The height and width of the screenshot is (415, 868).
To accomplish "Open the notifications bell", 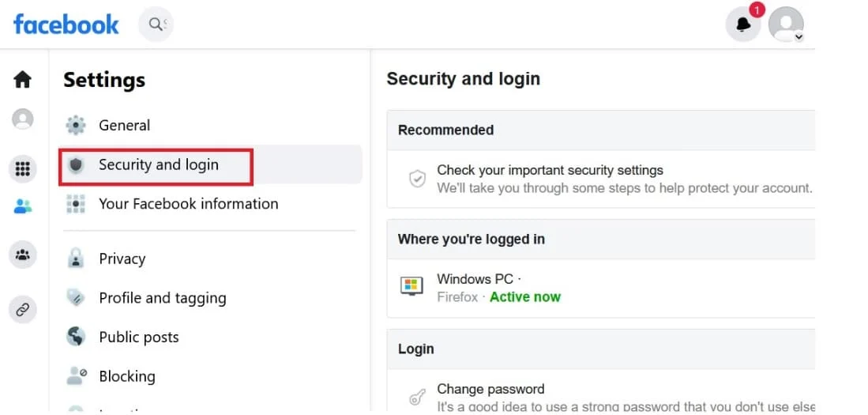I will point(743,25).
